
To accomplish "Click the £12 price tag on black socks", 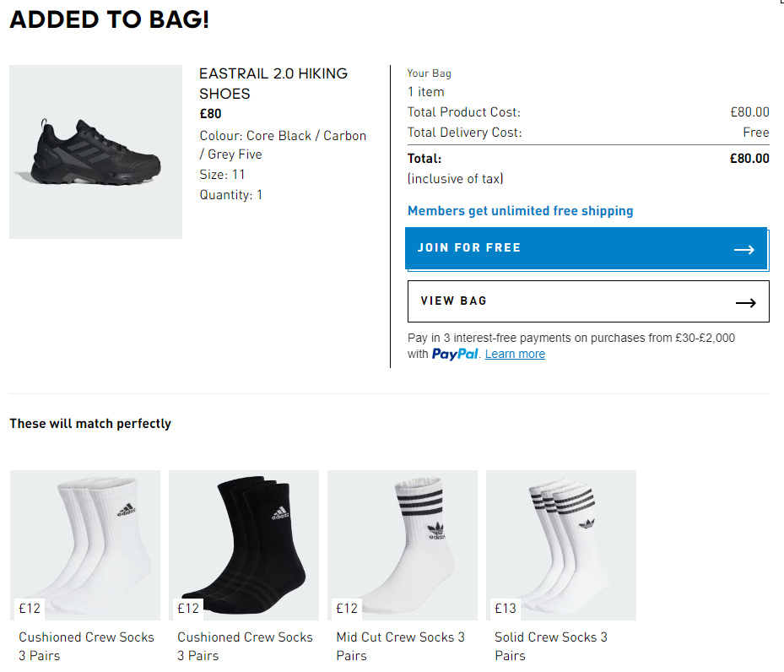I will pyautogui.click(x=188, y=608).
